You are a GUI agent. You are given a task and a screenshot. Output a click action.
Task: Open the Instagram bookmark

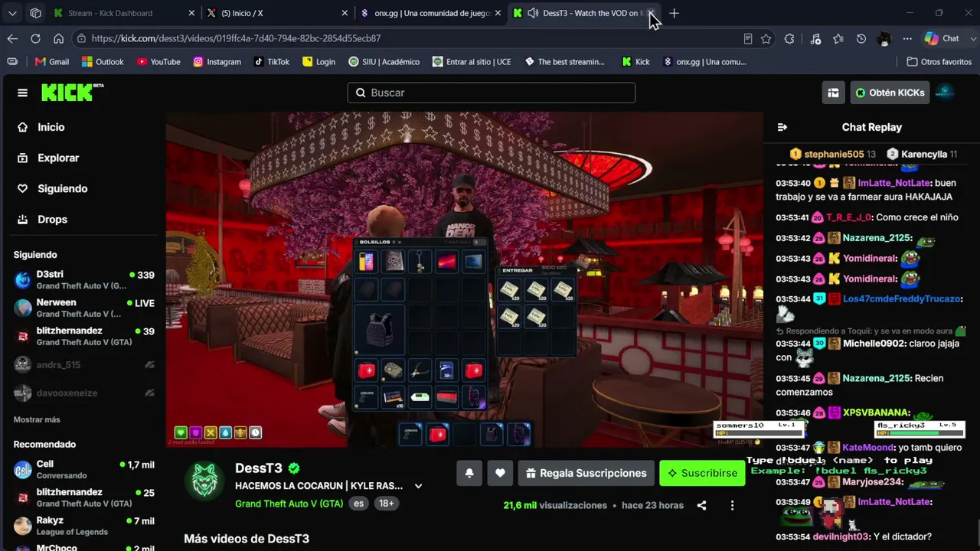coord(217,62)
